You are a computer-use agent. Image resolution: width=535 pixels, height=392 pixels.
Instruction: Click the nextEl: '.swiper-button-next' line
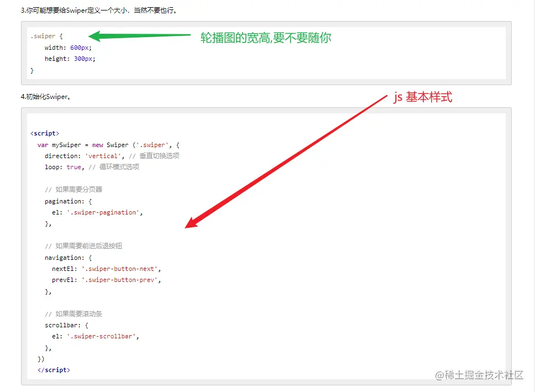tap(107, 269)
